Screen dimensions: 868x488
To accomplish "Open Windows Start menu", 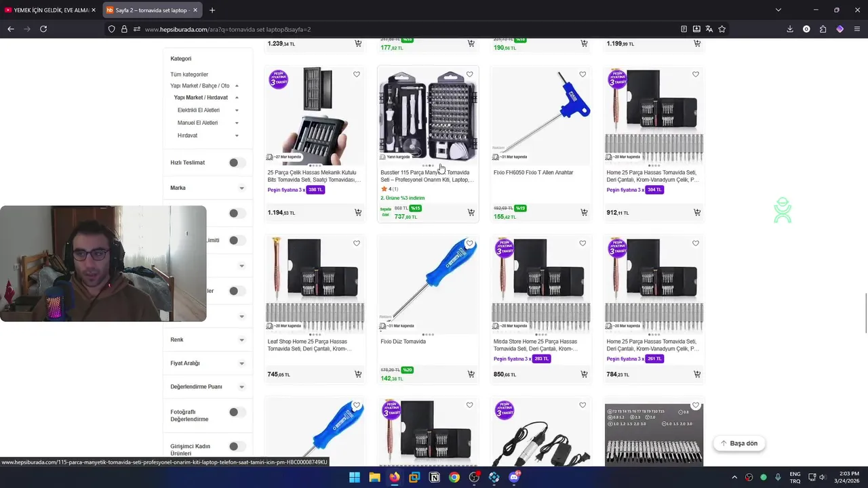I will (x=355, y=477).
